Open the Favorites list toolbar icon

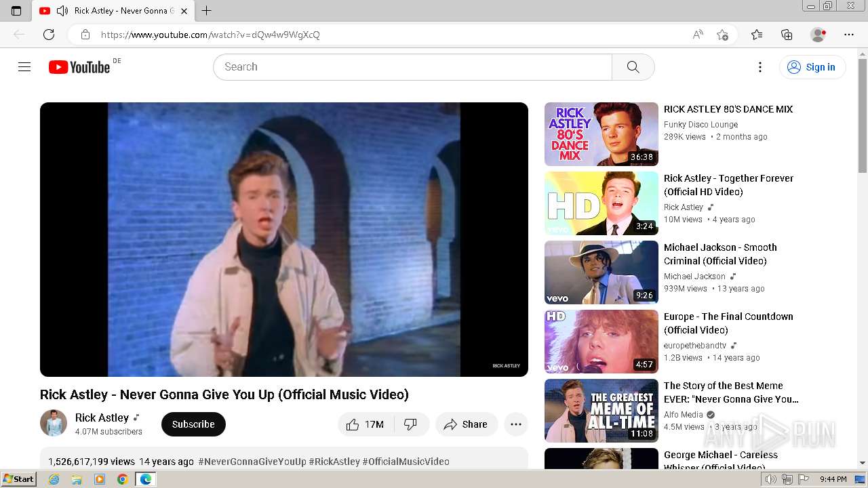click(757, 35)
